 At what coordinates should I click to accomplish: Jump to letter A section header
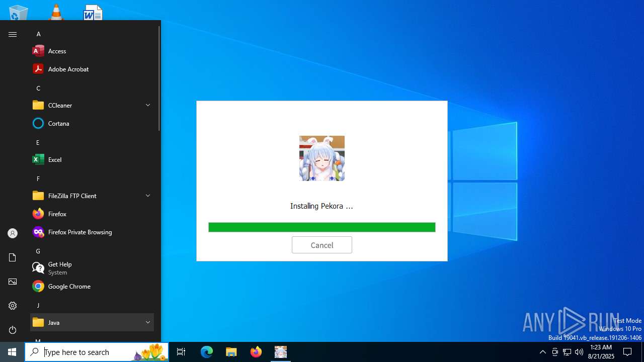(x=38, y=34)
